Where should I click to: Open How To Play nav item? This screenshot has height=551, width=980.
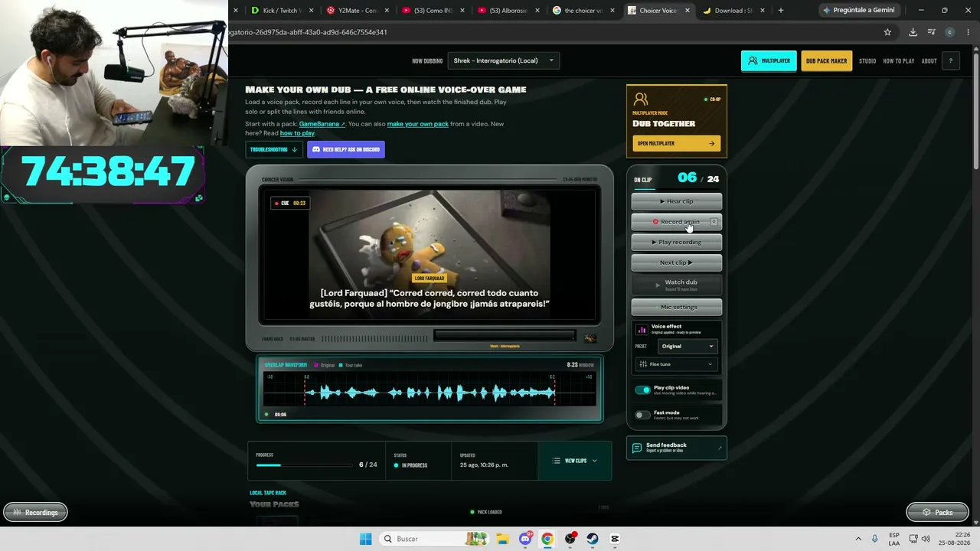coord(899,61)
